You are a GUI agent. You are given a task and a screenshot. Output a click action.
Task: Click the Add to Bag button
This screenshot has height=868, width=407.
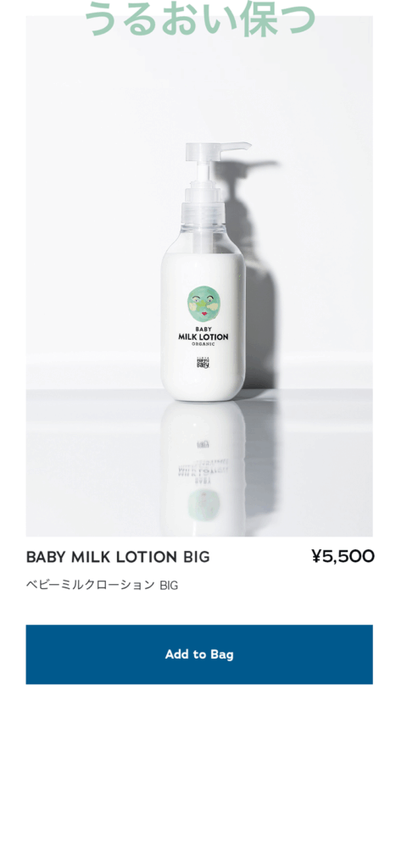point(198,654)
